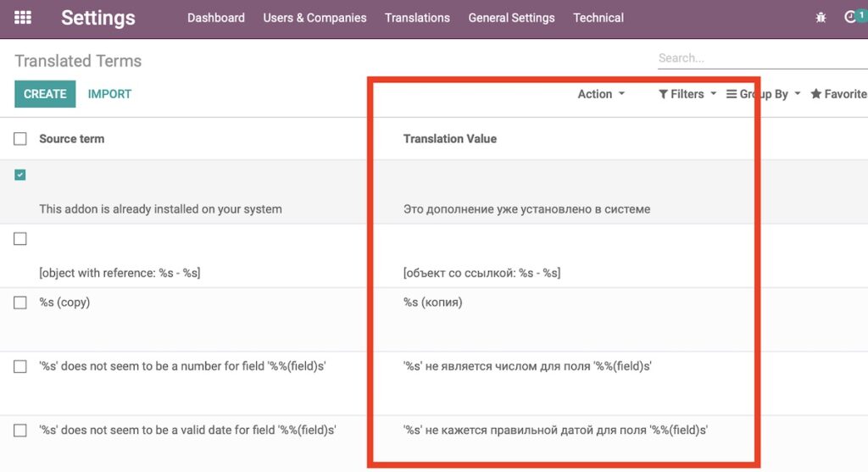The width and height of the screenshot is (868, 472).
Task: Expand the Group By dropdown arrow
Action: point(798,93)
